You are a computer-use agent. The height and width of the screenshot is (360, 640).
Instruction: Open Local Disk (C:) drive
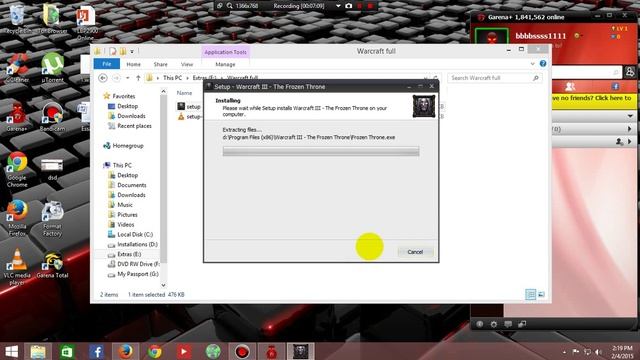[135, 234]
